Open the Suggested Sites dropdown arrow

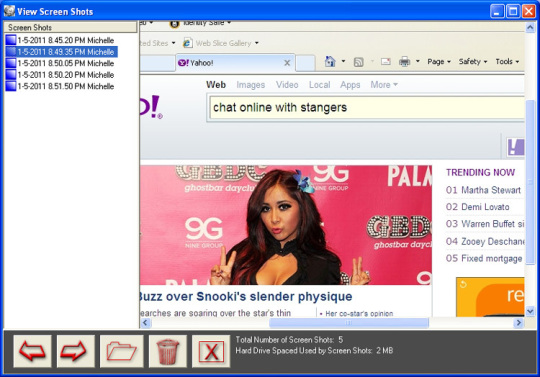174,43
